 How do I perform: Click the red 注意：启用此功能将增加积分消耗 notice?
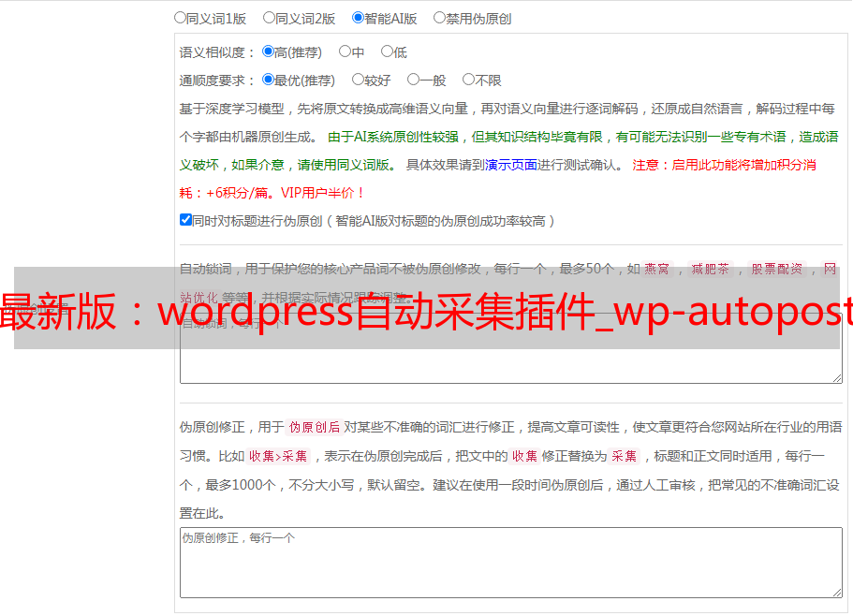coord(724,165)
